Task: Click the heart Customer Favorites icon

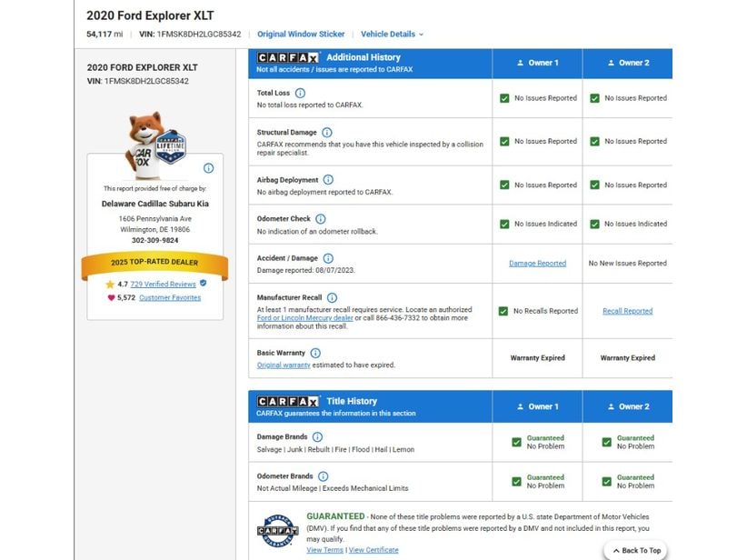Action: pos(111,298)
